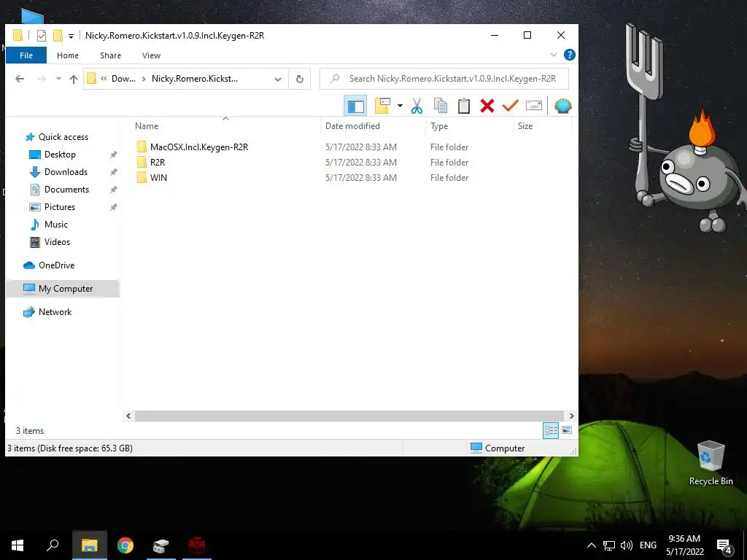The image size is (747, 560).
Task: Open Desktop in the navigation pane
Action: click(60, 155)
